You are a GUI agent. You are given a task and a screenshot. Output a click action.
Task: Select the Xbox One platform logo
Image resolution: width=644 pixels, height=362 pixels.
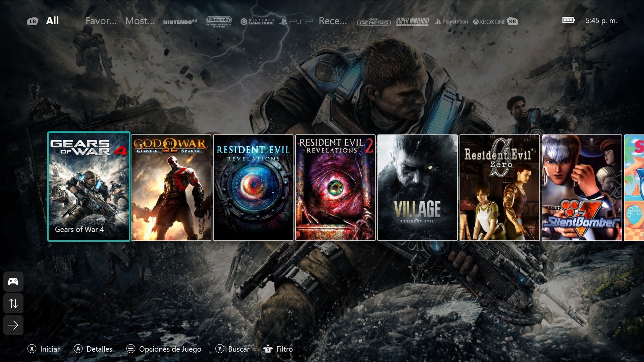point(489,22)
